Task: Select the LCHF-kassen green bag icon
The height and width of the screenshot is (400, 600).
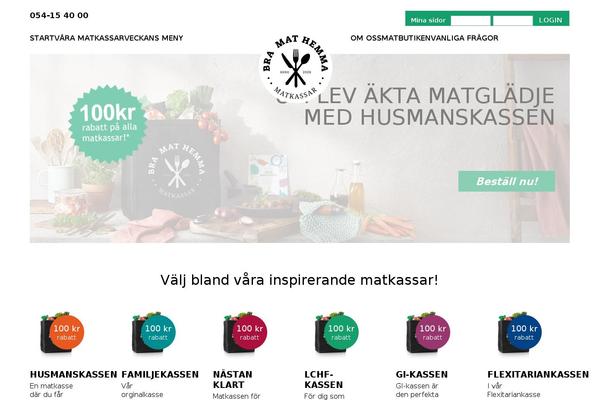Action: [337, 333]
